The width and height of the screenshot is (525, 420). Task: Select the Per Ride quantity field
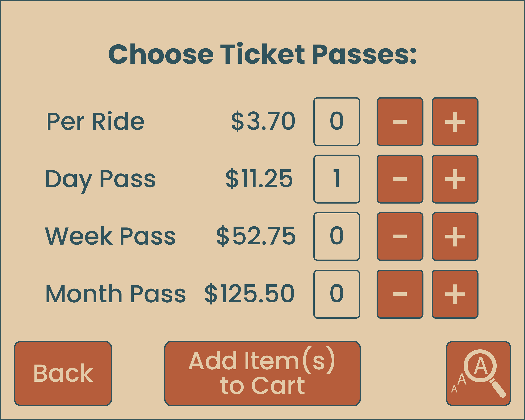coord(336,122)
